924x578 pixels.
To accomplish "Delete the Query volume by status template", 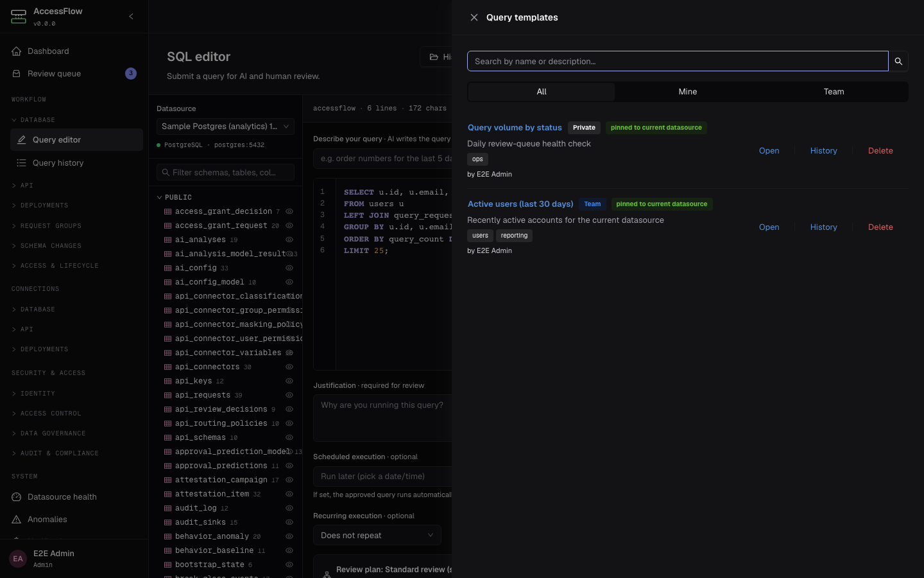I will tap(880, 151).
